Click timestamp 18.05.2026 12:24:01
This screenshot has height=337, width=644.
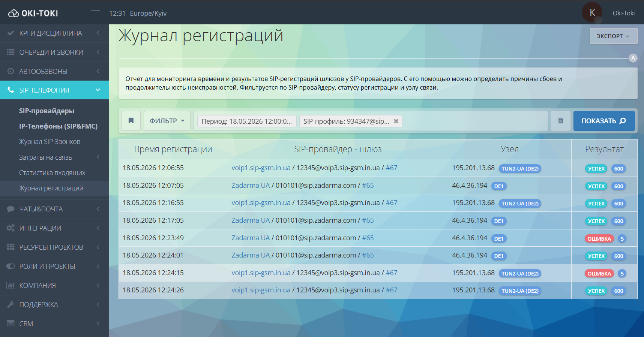(x=153, y=255)
